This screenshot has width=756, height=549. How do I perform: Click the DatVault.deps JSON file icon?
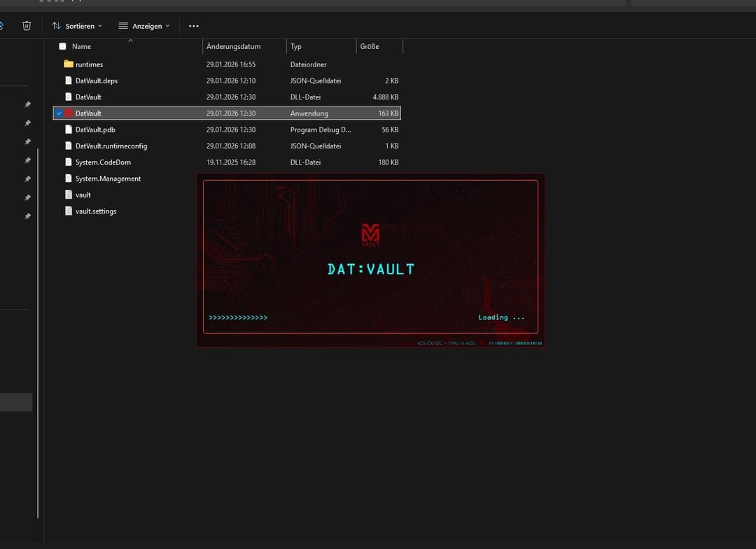(69, 81)
